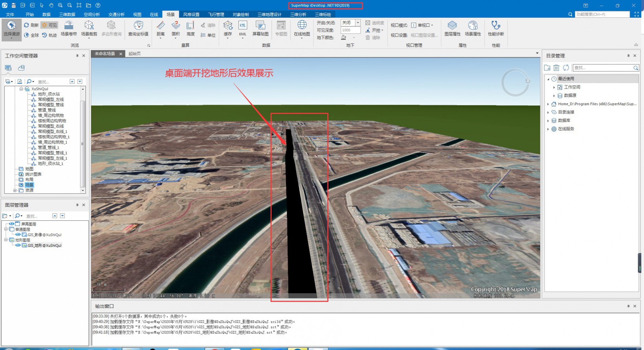Close the 输出窗口 output panel
Screen dimensions: 644x350
coord(635,306)
